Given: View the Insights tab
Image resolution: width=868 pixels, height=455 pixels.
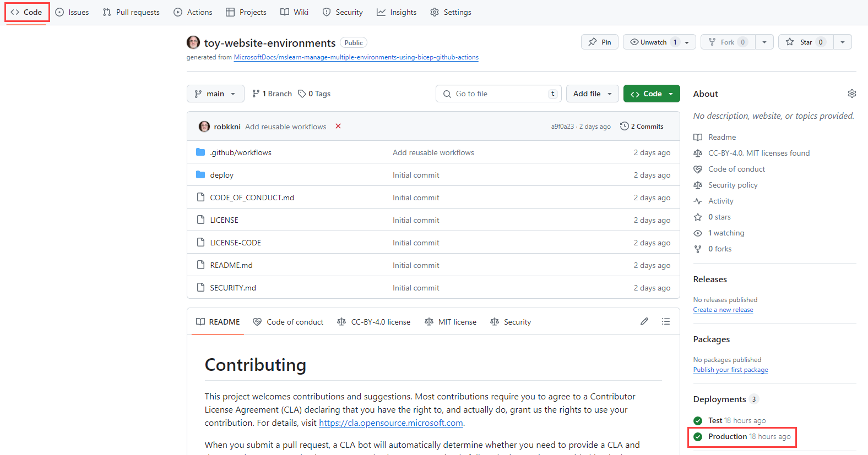Looking at the screenshot, I should coord(397,12).
